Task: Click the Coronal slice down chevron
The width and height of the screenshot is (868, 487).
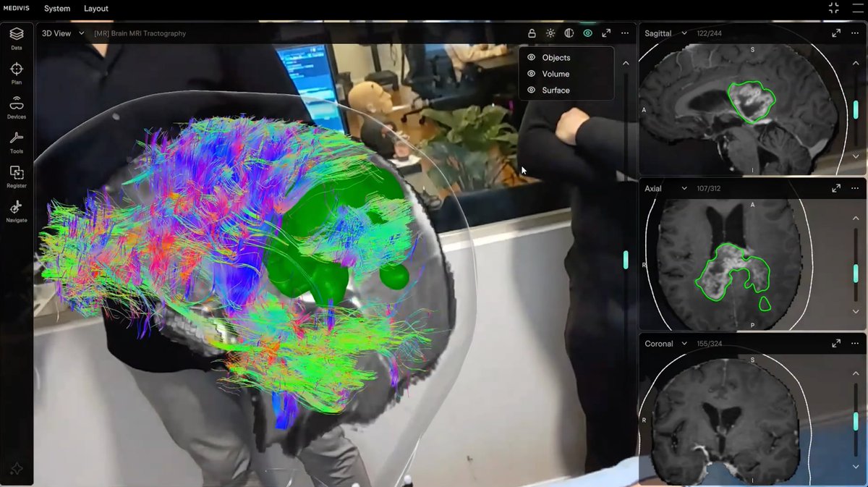Action: (856, 467)
